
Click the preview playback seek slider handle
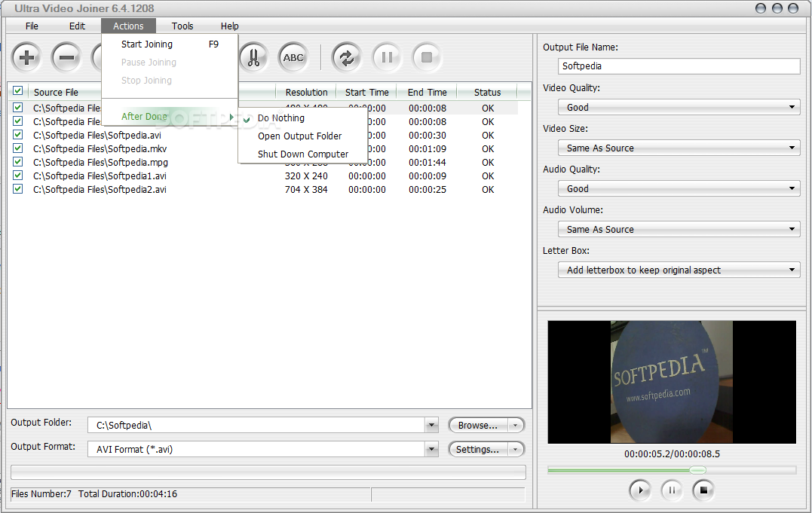coord(697,470)
